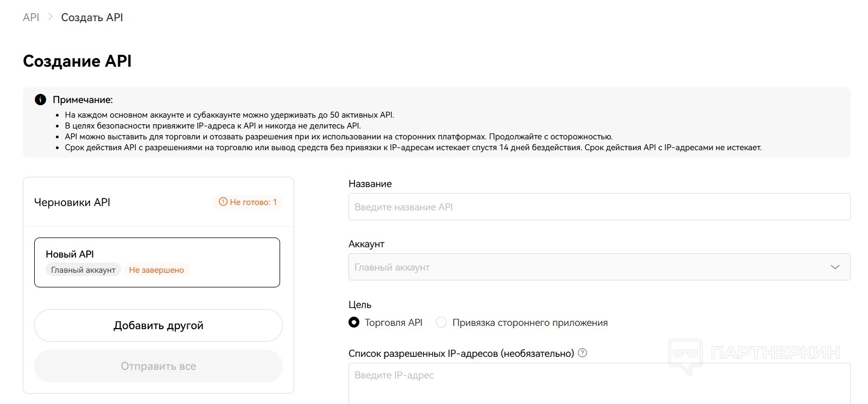Click the info icon beside Примечание
Image resolution: width=868 pixels, height=404 pixels.
pos(40,100)
